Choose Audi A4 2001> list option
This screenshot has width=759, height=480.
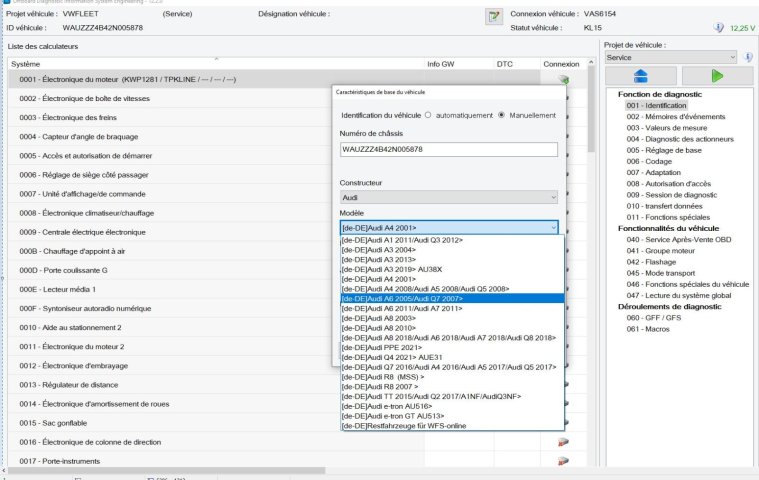click(x=453, y=279)
